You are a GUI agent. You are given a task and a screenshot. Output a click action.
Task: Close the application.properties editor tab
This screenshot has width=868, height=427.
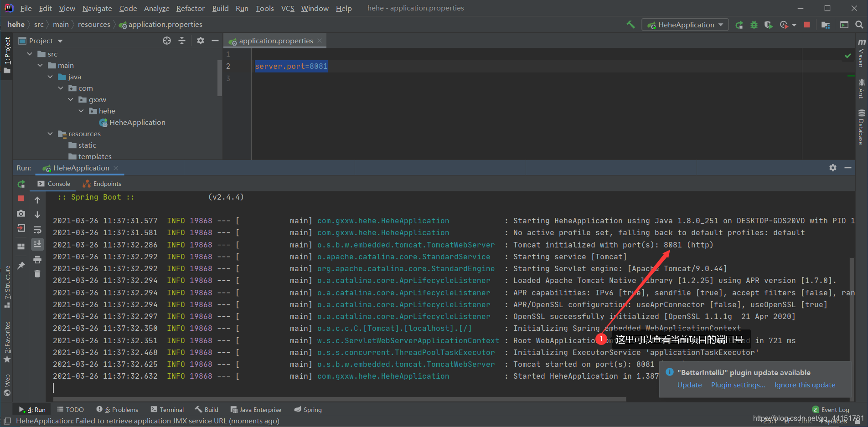click(x=320, y=41)
